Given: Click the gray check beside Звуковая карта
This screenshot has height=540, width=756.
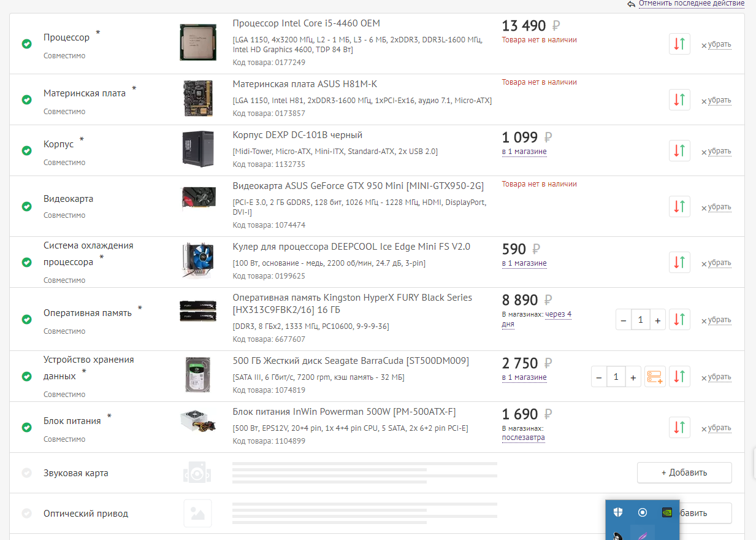Looking at the screenshot, I should pos(26,473).
